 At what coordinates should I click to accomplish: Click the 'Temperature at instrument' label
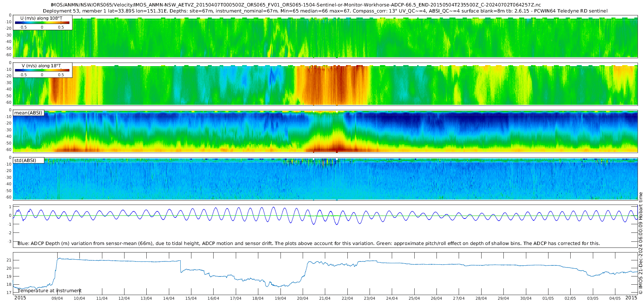coord(50,291)
